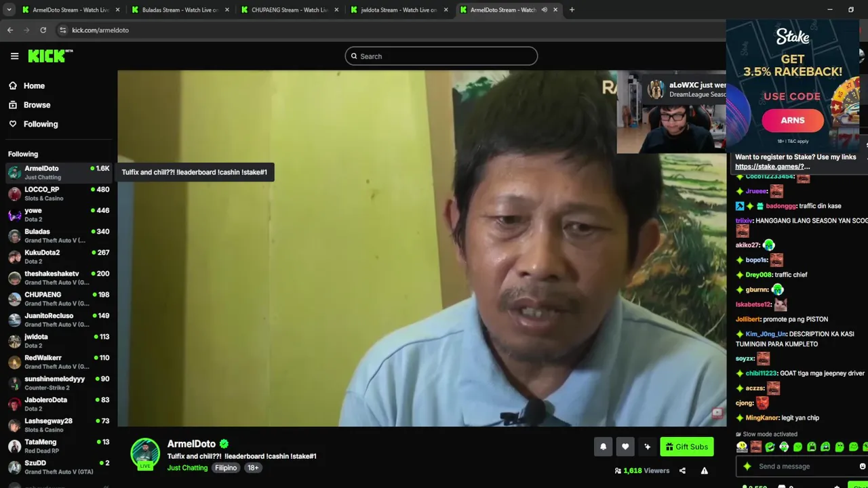This screenshot has height=488, width=868.
Task: Reload the page
Action: [x=43, y=30]
